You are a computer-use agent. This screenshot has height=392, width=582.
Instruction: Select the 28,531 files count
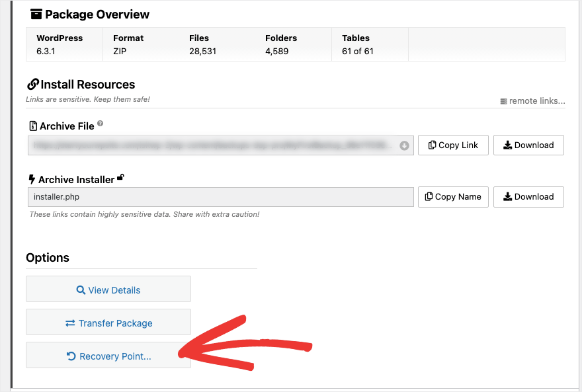202,51
